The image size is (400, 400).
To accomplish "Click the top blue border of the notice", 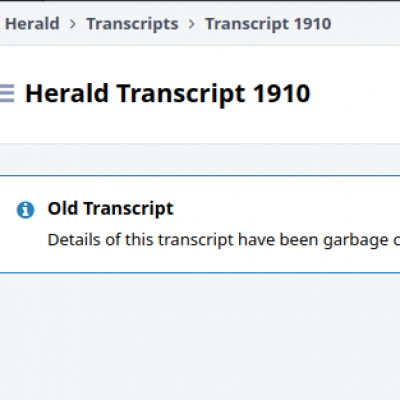I will coord(200,175).
